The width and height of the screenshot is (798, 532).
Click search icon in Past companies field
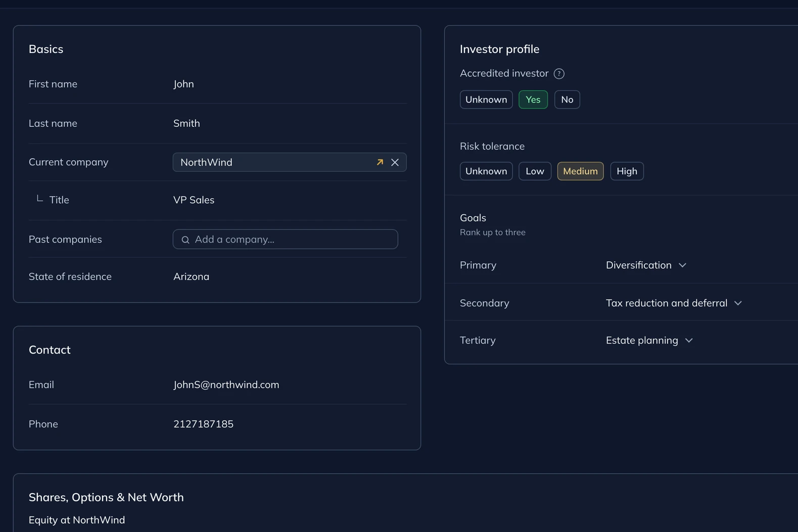tap(185, 239)
